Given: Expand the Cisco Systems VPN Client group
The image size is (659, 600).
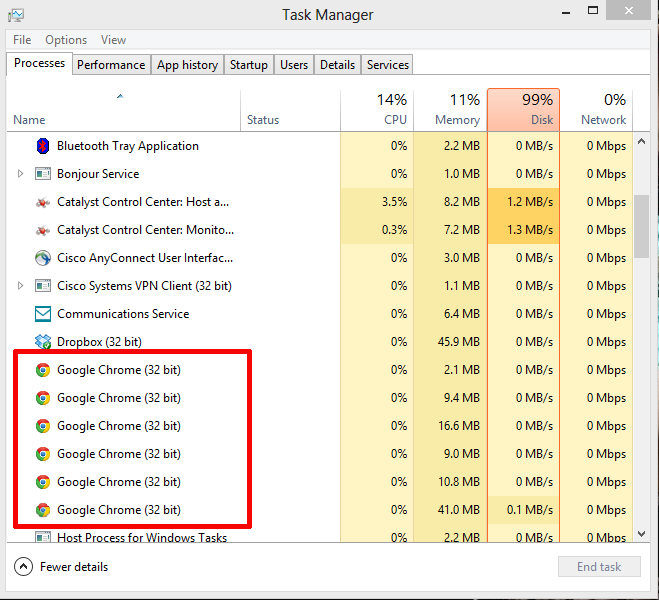Looking at the screenshot, I should [20, 286].
